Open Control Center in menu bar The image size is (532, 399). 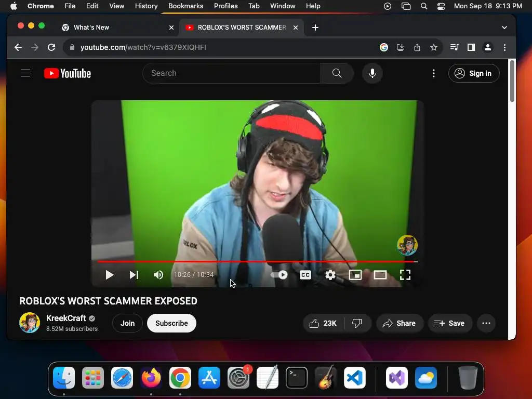point(441,6)
